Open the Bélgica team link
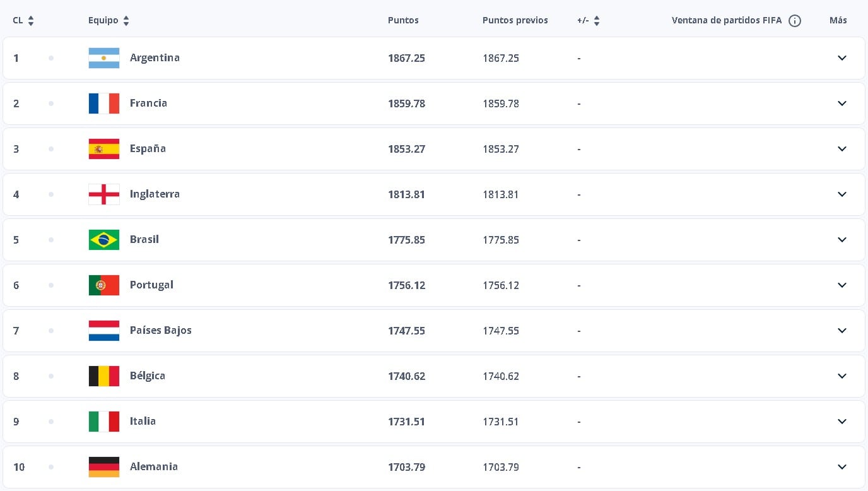868x491 pixels. 148,376
